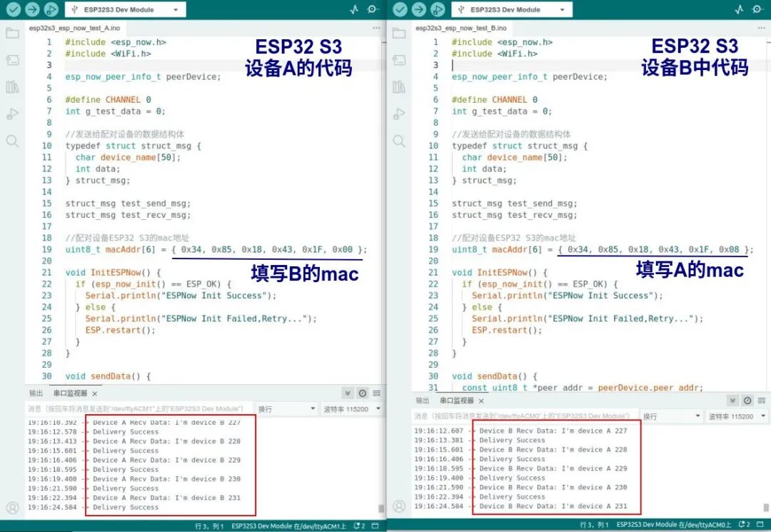Switch to 输出 tab in device B window
771x532 pixels.
[x=423, y=401]
